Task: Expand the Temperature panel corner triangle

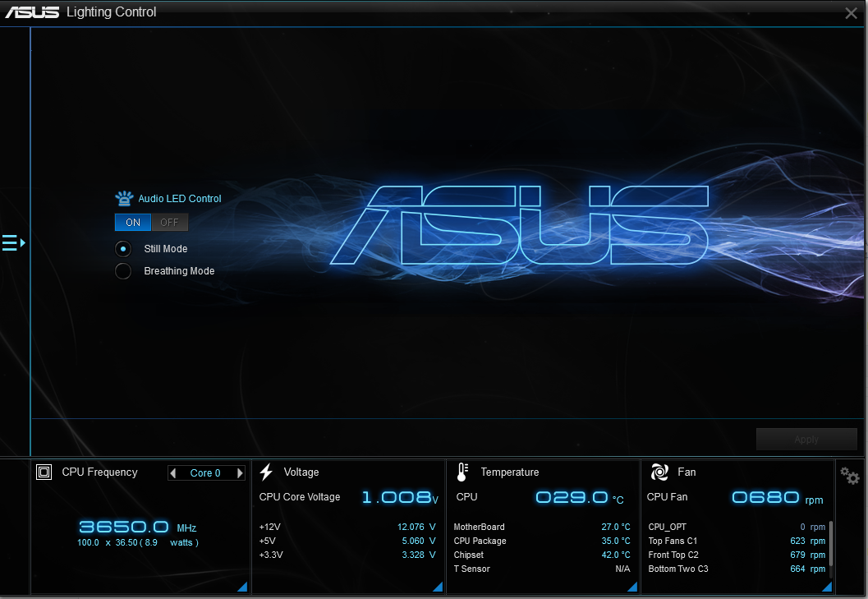Action: click(x=633, y=587)
